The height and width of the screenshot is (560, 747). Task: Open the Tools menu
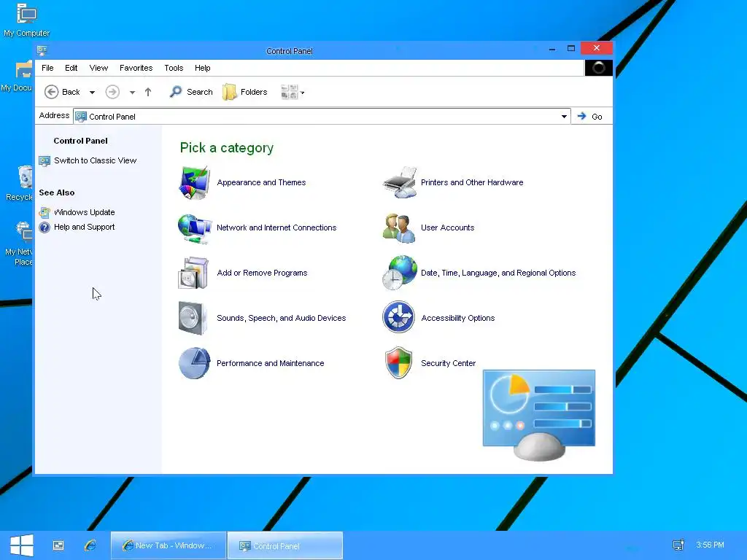click(x=174, y=68)
